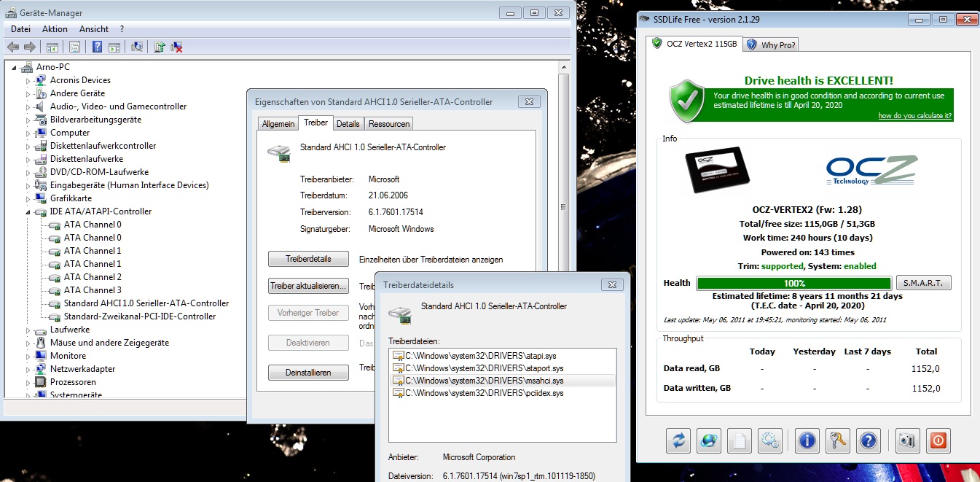This screenshot has width=980, height=482.
Task: Expand the Diskettenlaufwerkcontroller node
Action: tap(29, 146)
